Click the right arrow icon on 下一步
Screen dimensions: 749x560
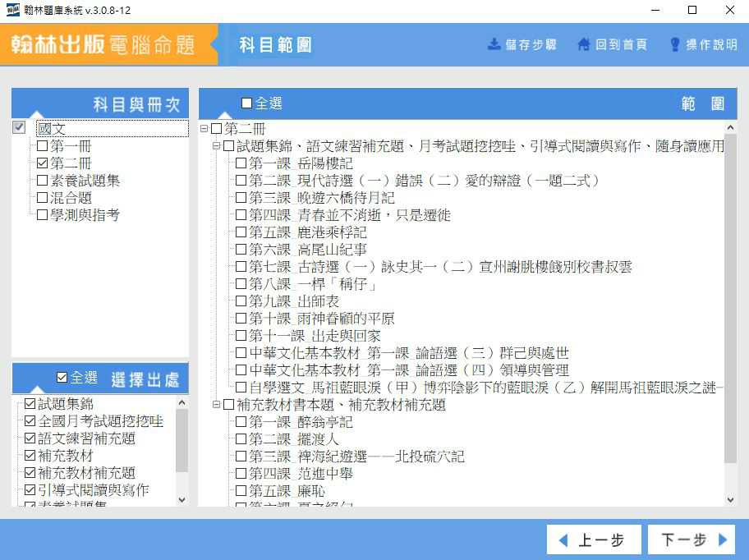tap(722, 539)
